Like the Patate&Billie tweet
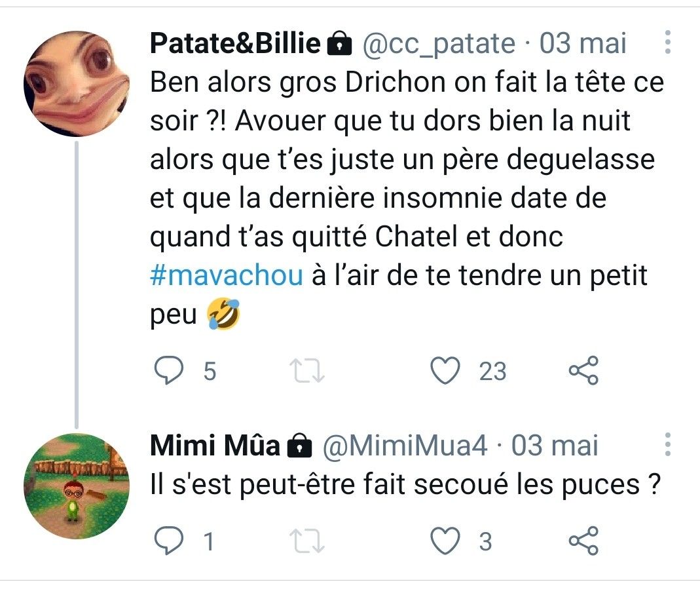700x595 pixels. click(446, 372)
